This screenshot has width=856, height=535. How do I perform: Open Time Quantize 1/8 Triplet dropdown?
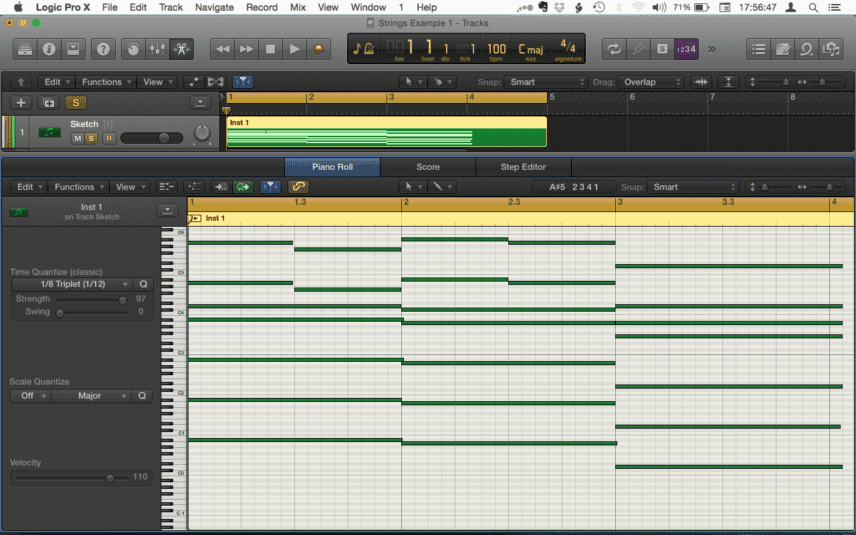click(72, 284)
